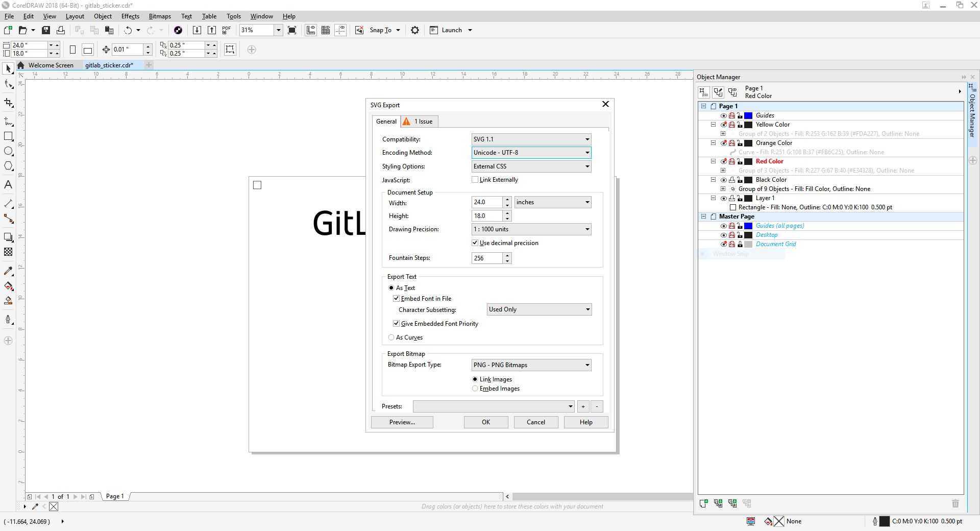980x531 pixels.
Task: Select the Ellipse tool
Action: tap(8, 151)
